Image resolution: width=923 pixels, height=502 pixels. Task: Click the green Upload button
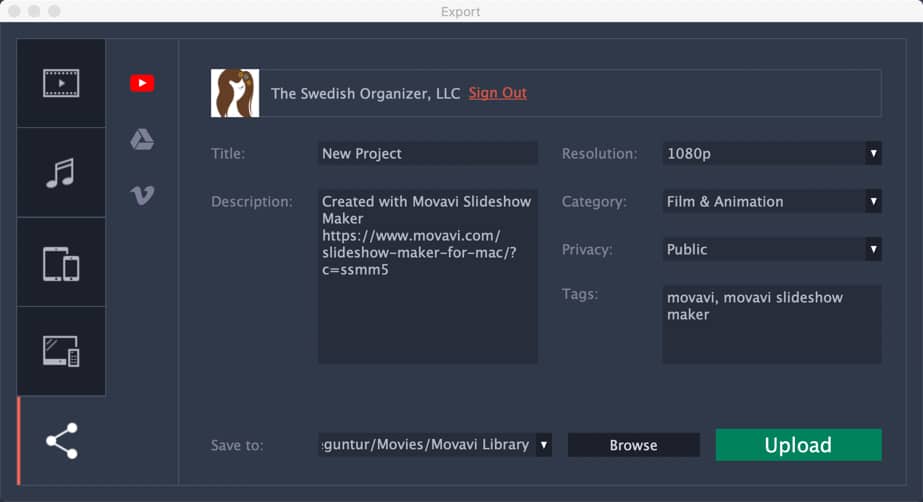[798, 445]
